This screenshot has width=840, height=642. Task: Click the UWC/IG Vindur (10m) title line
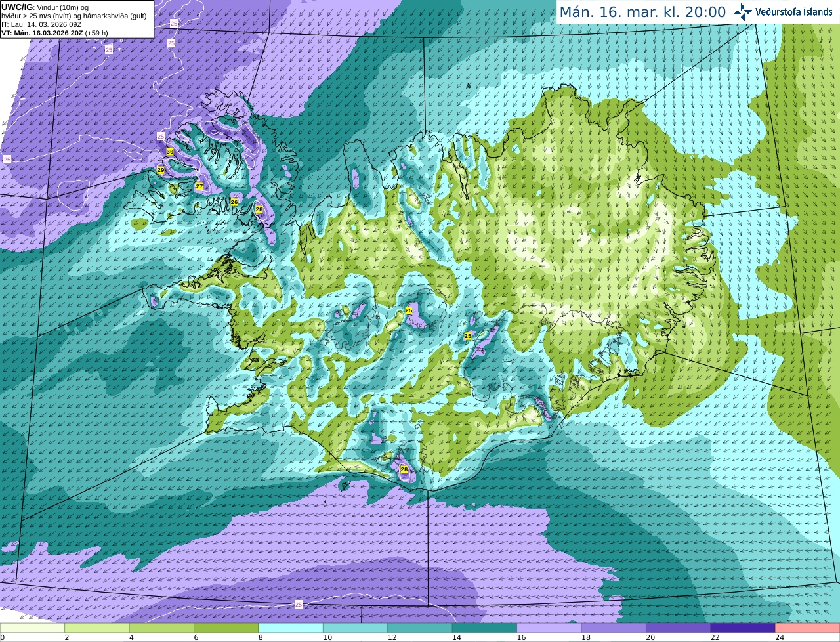45,7
